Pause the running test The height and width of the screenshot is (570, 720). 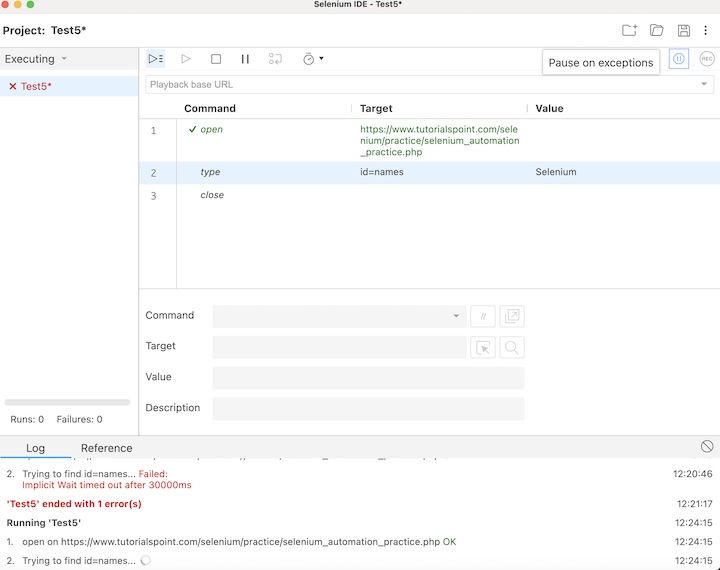pyautogui.click(x=245, y=60)
